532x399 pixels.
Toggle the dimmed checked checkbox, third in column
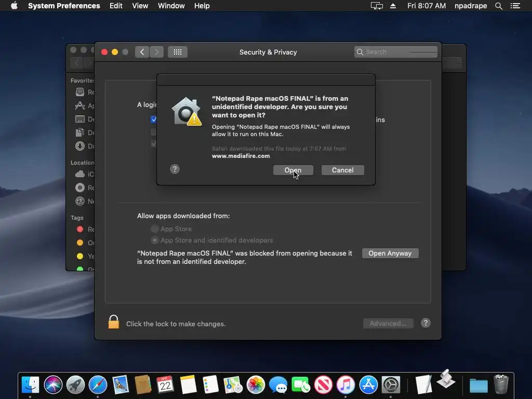pyautogui.click(x=154, y=143)
